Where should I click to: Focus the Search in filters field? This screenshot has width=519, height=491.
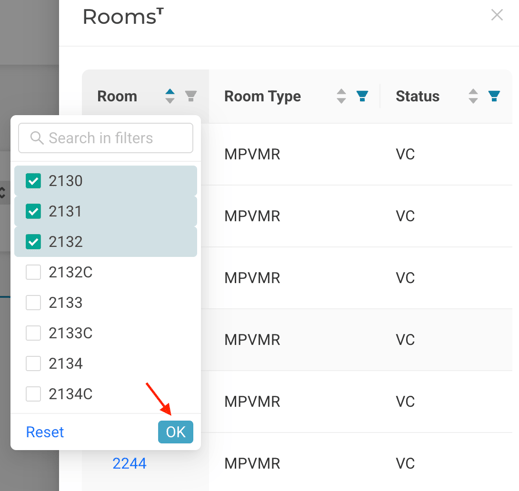point(106,138)
